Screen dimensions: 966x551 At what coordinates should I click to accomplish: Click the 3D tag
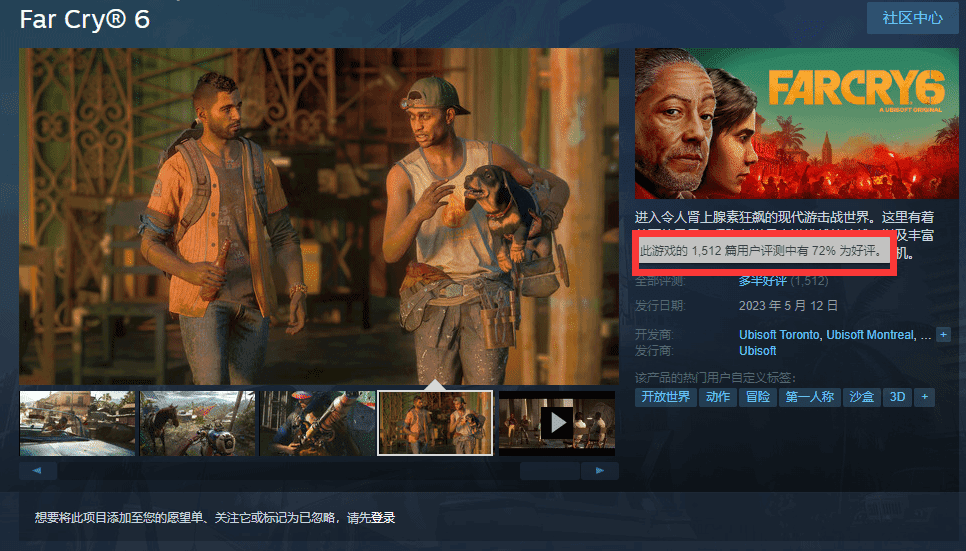pyautogui.click(x=898, y=397)
